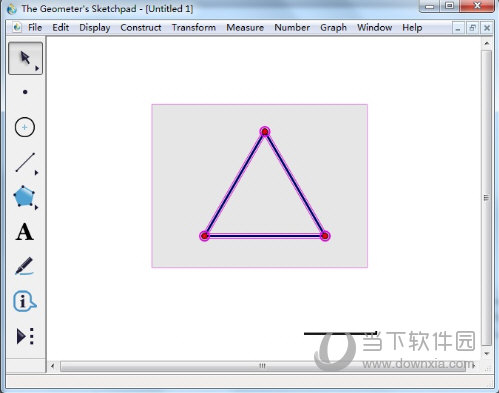Open the File menu
This screenshot has height=393, width=499.
coord(35,27)
